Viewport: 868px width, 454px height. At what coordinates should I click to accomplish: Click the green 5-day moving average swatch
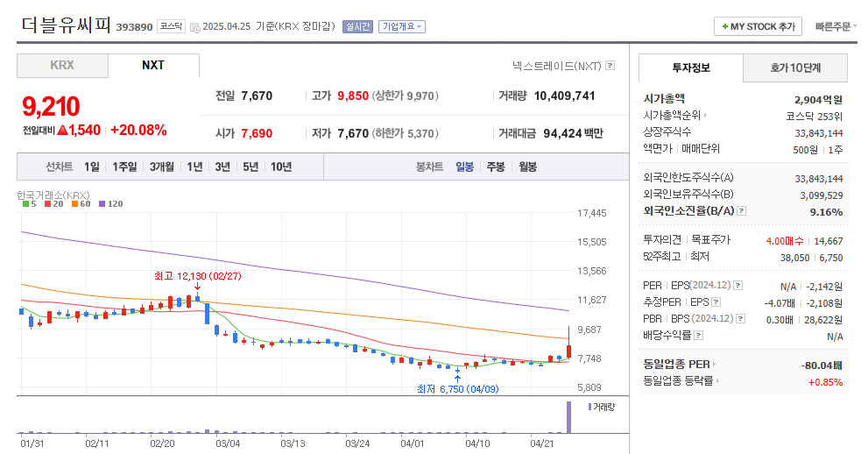[x=25, y=203]
